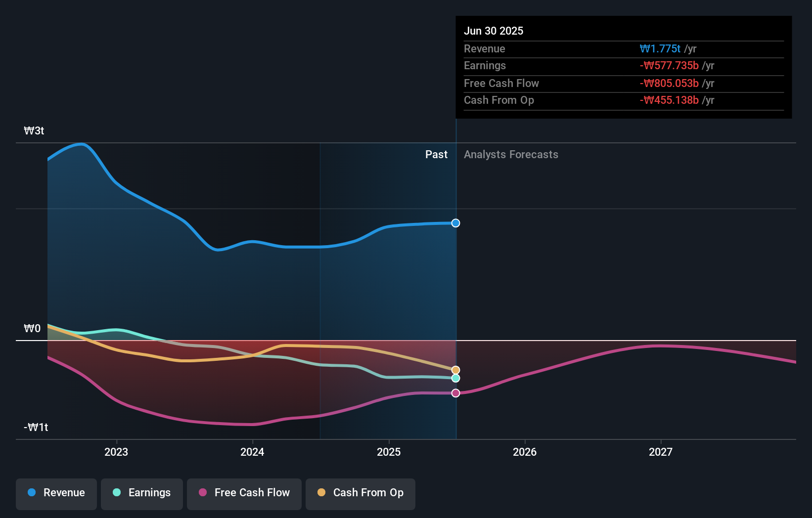Select the blue Revenue data point marker
Image resolution: width=812 pixels, height=518 pixels.
(455, 223)
